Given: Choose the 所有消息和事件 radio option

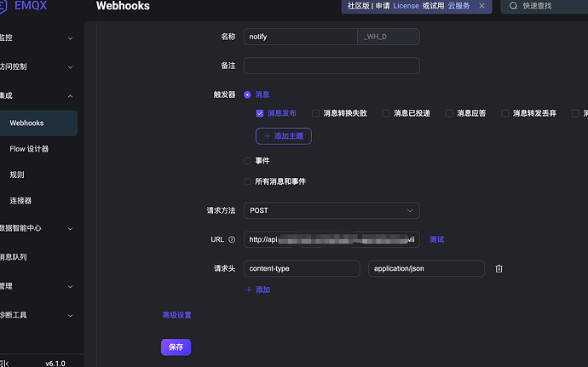Looking at the screenshot, I should coord(248,181).
